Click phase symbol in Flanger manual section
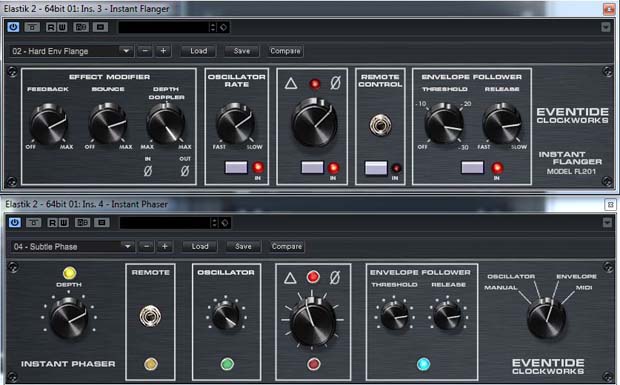The image size is (620, 385). click(335, 83)
